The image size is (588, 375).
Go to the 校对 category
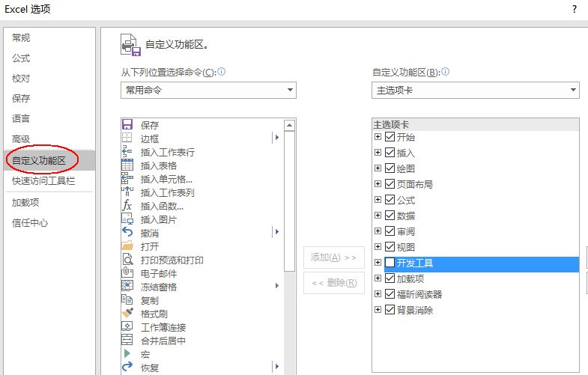pos(21,79)
